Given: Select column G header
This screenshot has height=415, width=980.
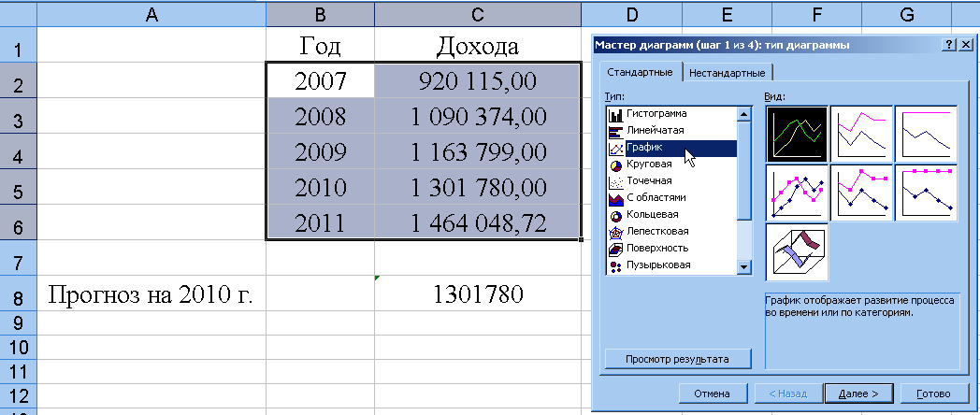Looking at the screenshot, I should click(x=907, y=15).
